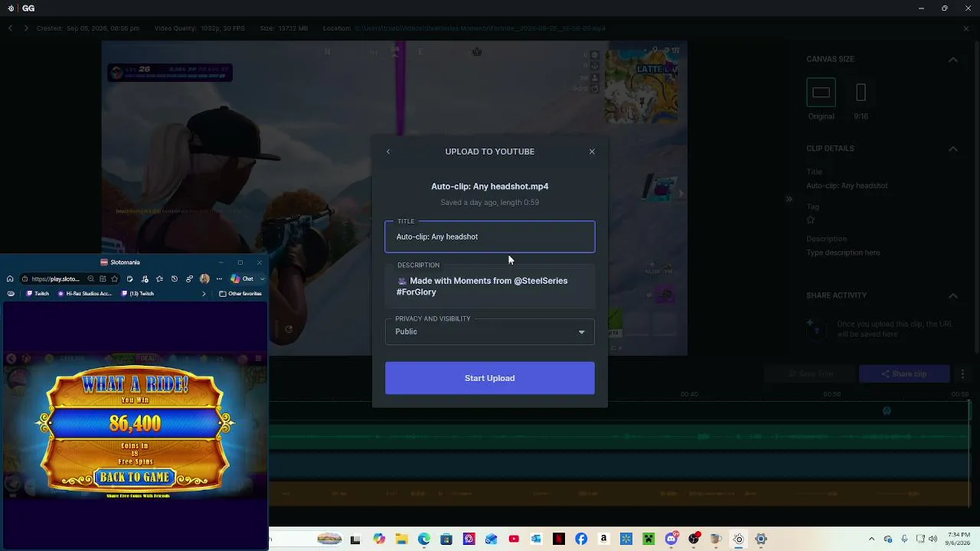Open Microsoft Edge from the taskbar
Screen dimensions: 980x551
(x=424, y=540)
